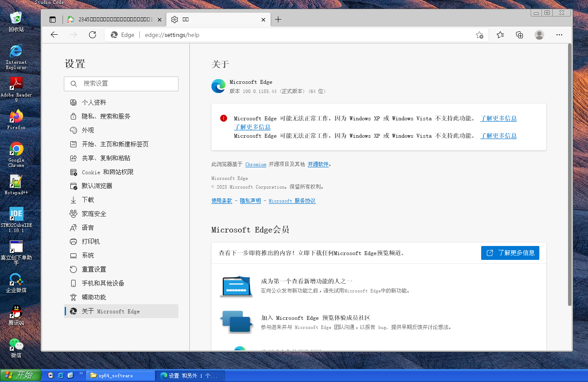Add this page to favorites star icon
Image resolution: width=588 pixels, height=382 pixels.
click(479, 35)
